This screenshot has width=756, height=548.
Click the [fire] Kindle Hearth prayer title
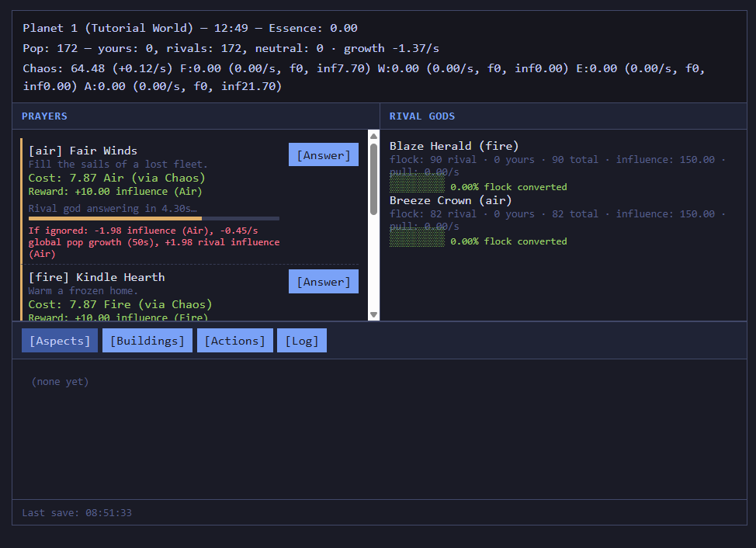[96, 277]
